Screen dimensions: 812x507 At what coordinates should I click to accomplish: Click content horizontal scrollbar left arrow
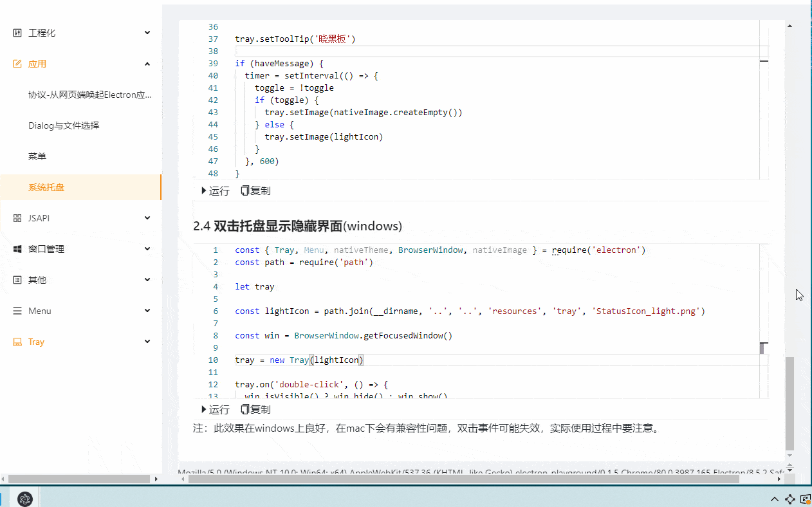click(182, 479)
